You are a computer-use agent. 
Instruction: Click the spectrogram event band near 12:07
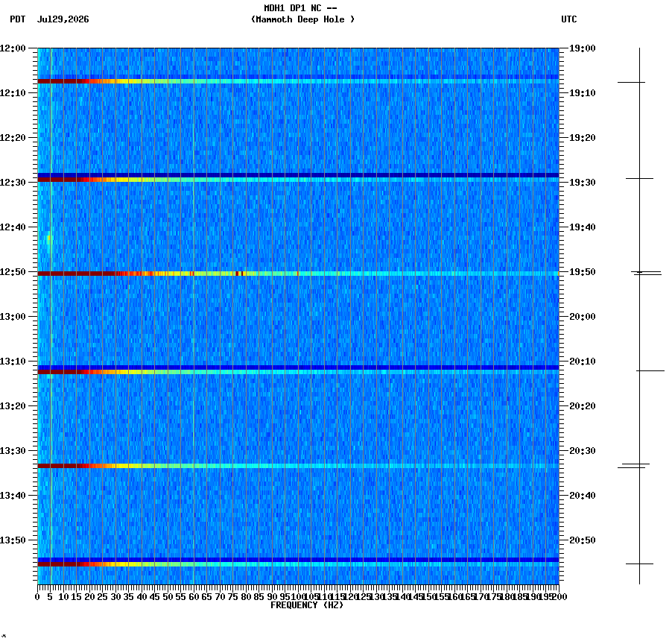point(298,81)
